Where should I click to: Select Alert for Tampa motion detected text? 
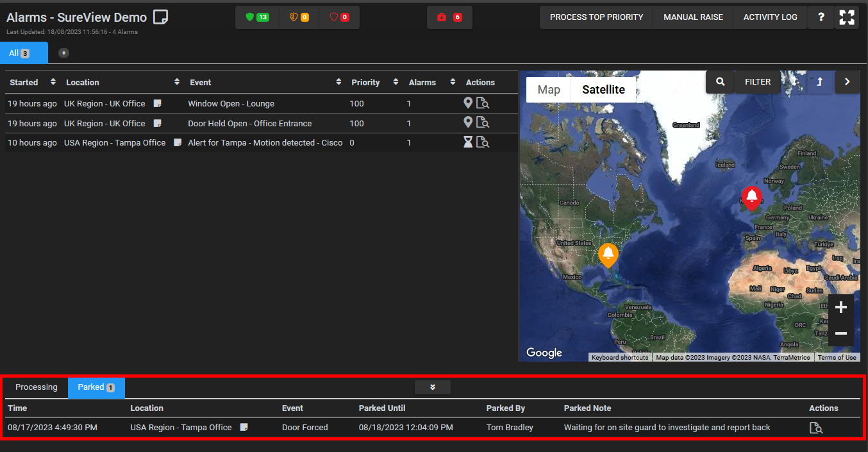click(x=265, y=143)
